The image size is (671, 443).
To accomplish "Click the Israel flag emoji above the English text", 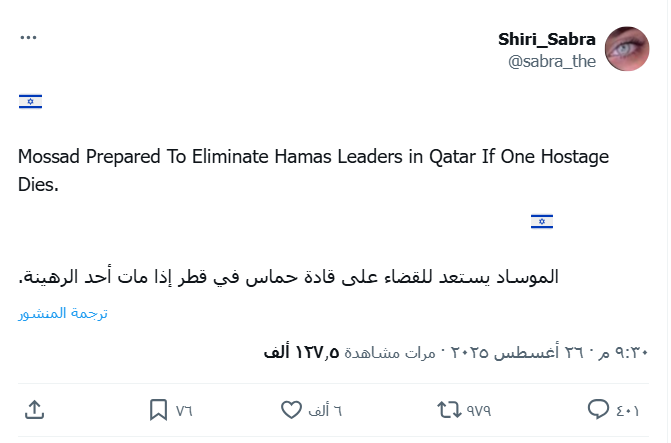I will coord(31,101).
